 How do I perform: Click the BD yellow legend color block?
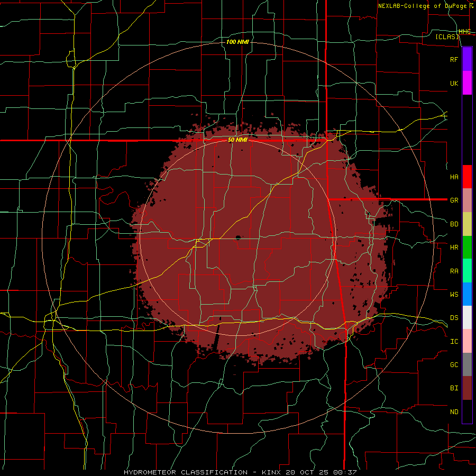[x=467, y=224]
